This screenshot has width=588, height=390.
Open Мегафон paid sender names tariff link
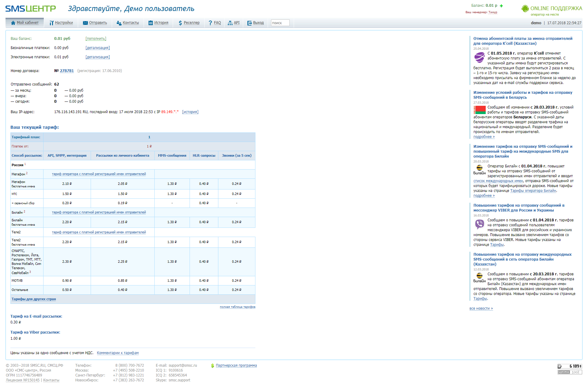click(99, 174)
